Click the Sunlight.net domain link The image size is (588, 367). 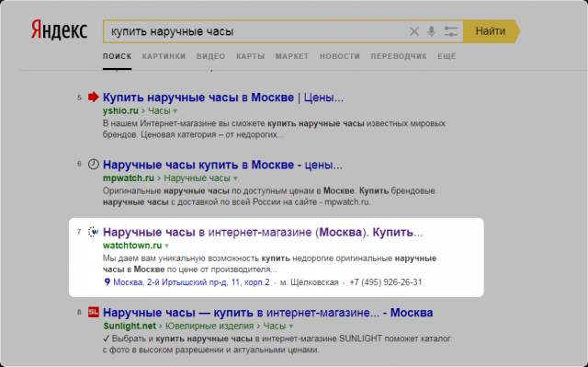(x=130, y=326)
